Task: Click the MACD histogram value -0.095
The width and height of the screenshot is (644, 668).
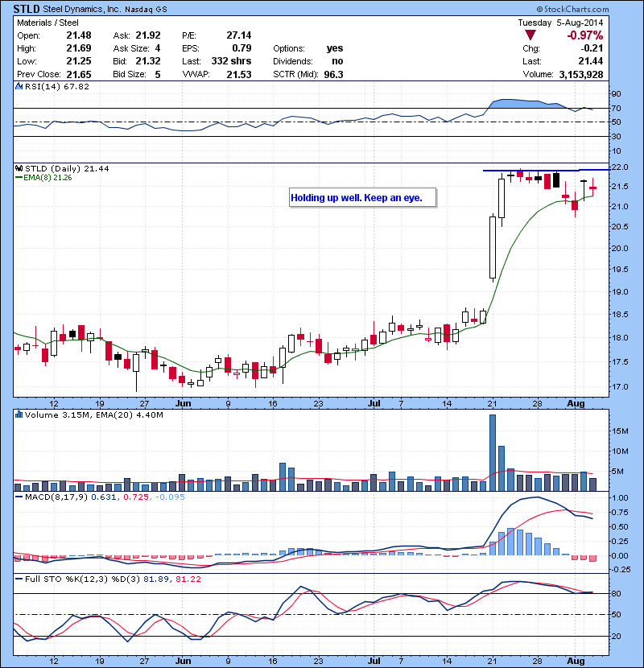Action: point(170,497)
